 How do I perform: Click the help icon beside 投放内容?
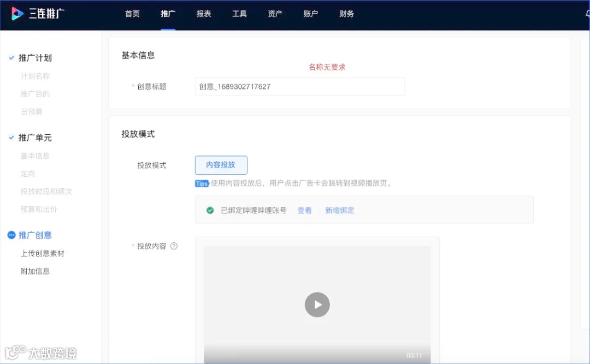click(174, 246)
